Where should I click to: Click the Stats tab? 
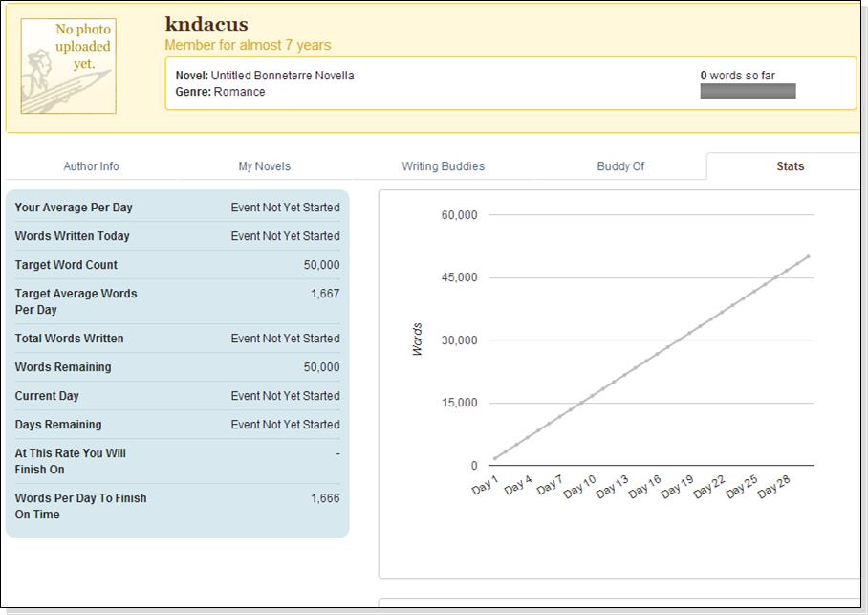(790, 166)
